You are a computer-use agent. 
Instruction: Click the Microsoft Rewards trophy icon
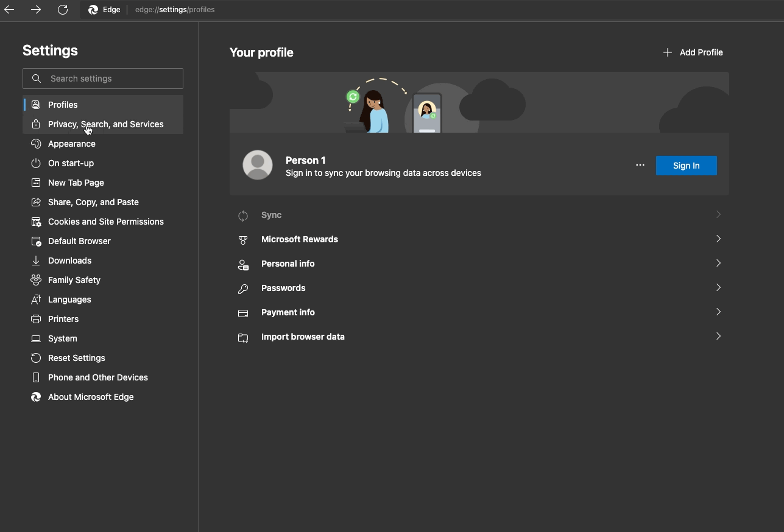point(243,240)
